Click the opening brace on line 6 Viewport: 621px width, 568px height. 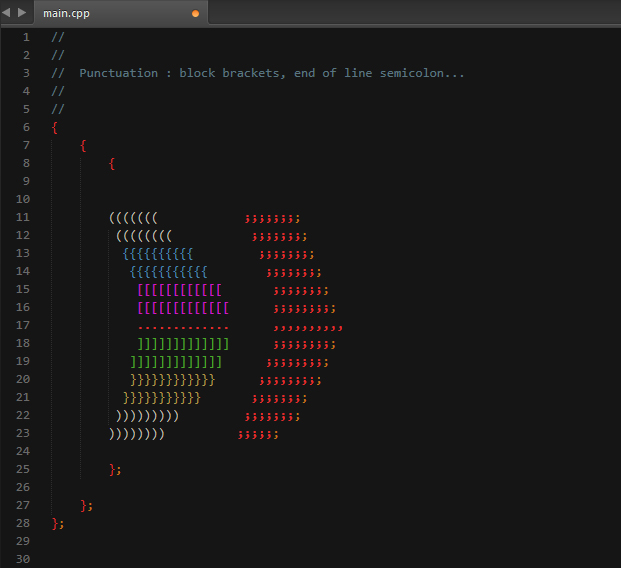pyautogui.click(x=55, y=128)
